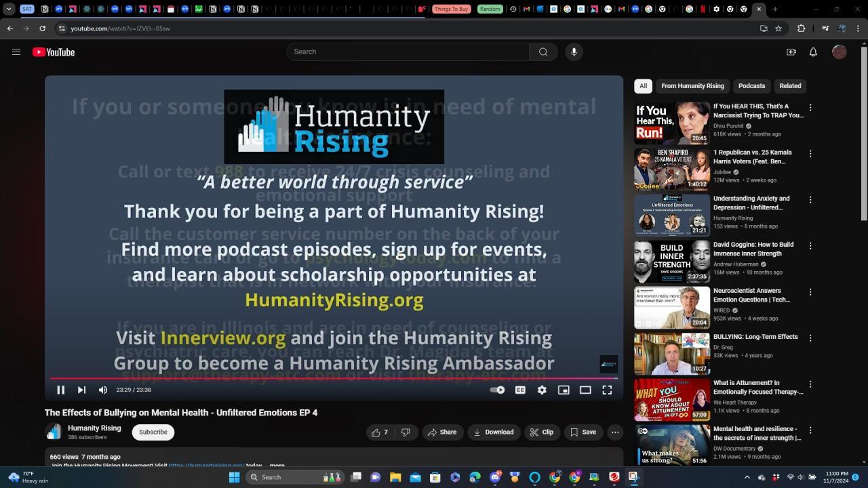Viewport: 868px width, 488px height.
Task: Open the Ben Shapiro Jubilee video thumbnail
Action: 672,169
